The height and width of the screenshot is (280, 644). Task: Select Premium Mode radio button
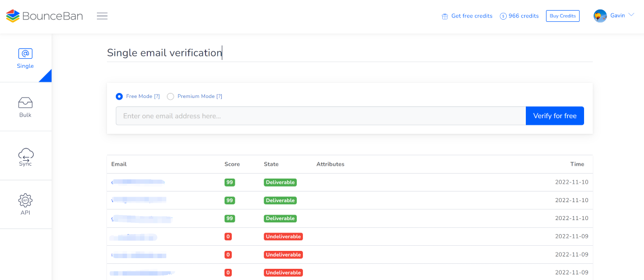point(171,96)
